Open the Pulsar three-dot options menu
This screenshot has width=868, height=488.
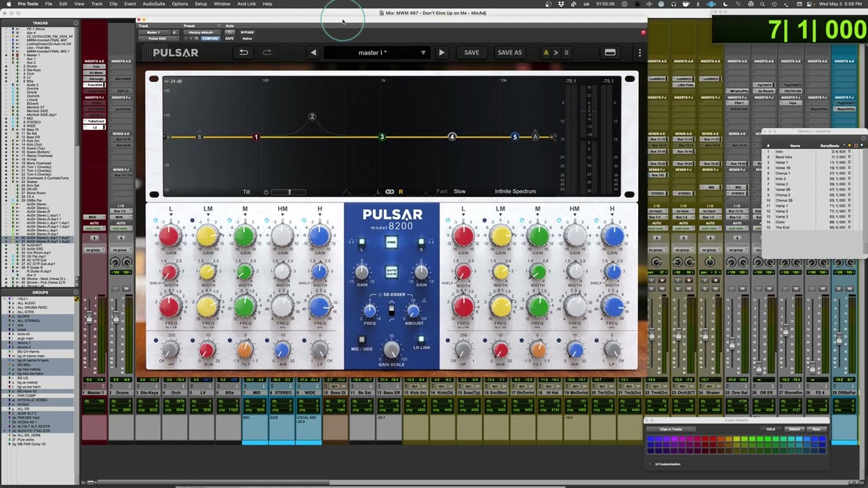(x=639, y=52)
